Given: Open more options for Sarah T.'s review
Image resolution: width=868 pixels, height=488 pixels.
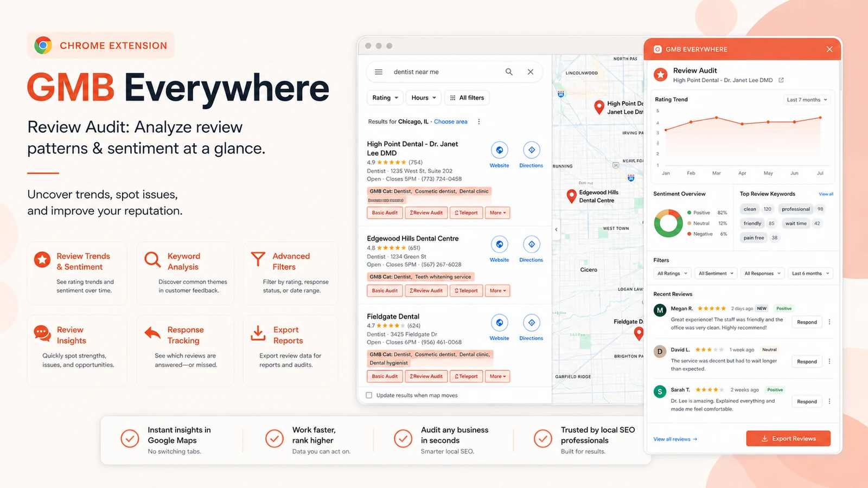Looking at the screenshot, I should [x=829, y=402].
